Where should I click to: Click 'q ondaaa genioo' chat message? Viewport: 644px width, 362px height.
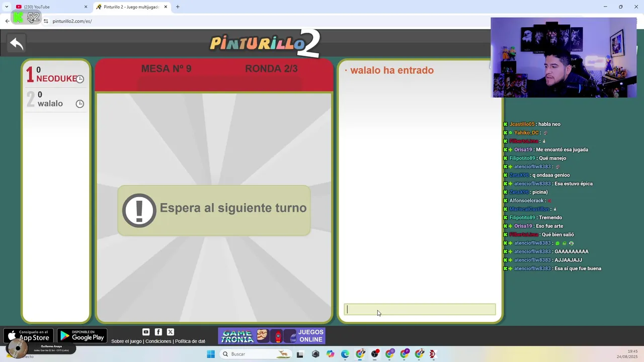pyautogui.click(x=537, y=175)
